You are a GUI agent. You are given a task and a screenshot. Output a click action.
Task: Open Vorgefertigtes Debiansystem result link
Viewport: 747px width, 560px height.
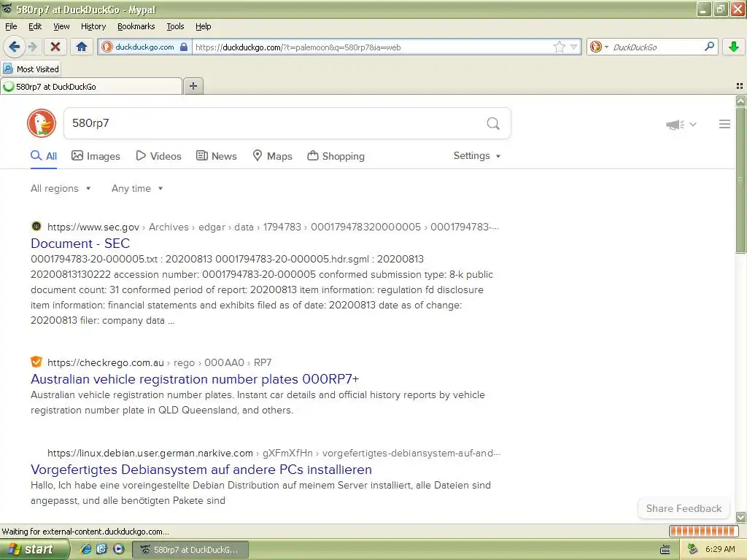(x=201, y=470)
